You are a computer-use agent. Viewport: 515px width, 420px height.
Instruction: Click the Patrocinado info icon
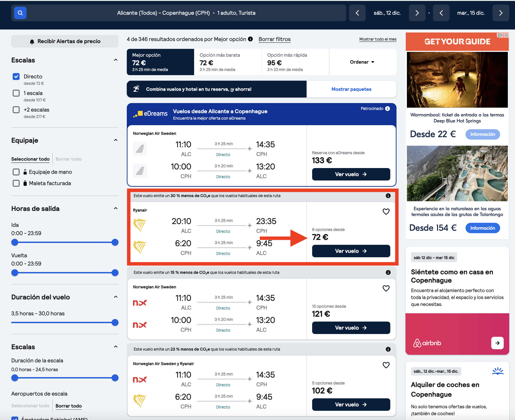click(x=388, y=108)
